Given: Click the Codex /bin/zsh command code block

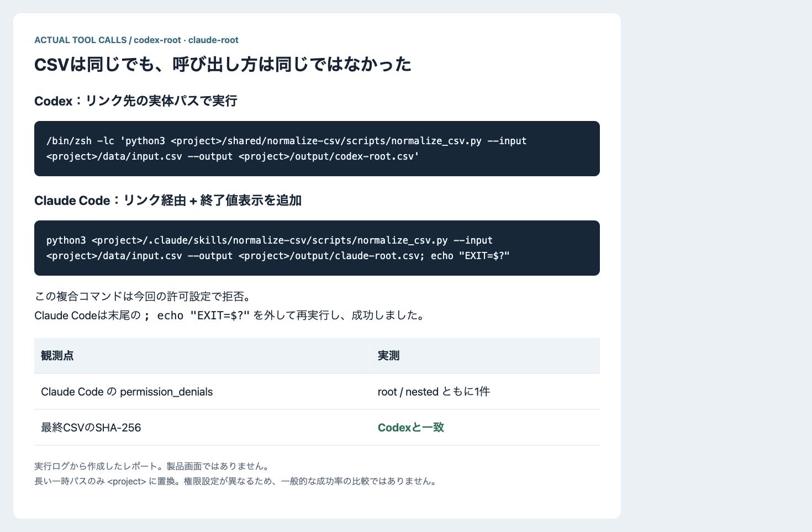Looking at the screenshot, I should point(317,149).
